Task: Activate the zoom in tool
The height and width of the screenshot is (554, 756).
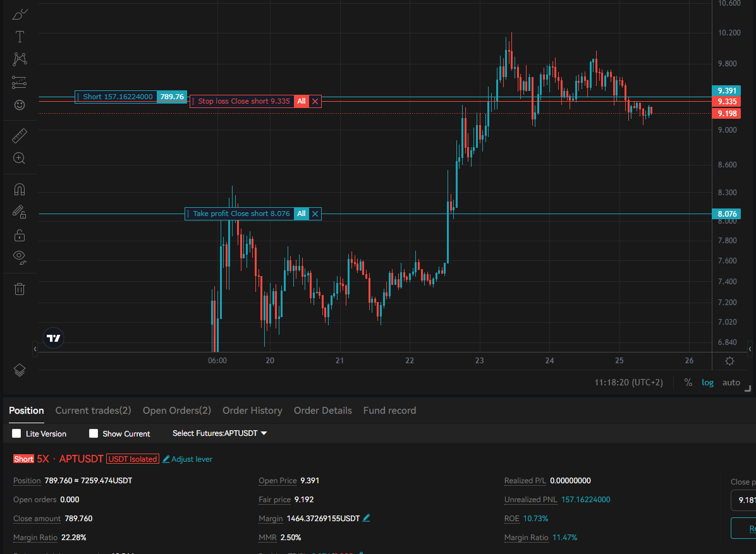Action: [20, 158]
